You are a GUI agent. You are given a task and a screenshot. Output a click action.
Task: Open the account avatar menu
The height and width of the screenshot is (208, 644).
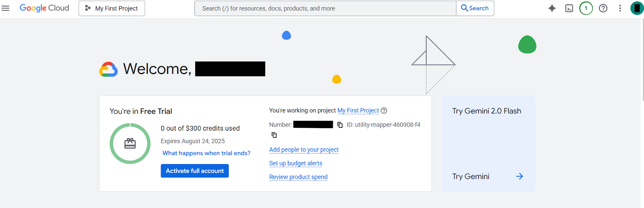point(637,8)
